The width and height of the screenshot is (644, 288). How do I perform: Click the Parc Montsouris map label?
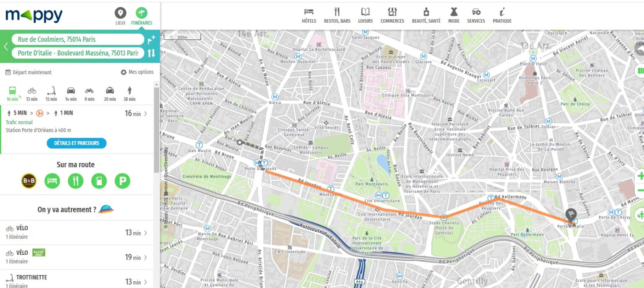[371, 183]
